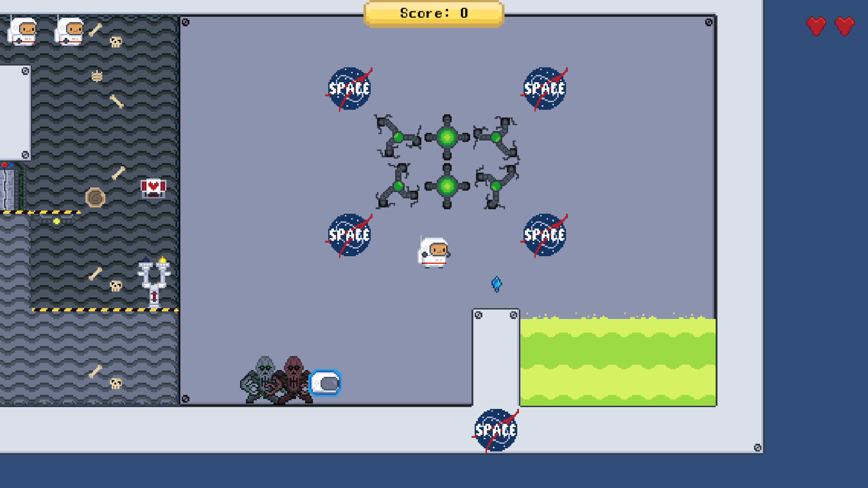
Task: Click the green acid pool
Action: (x=618, y=361)
